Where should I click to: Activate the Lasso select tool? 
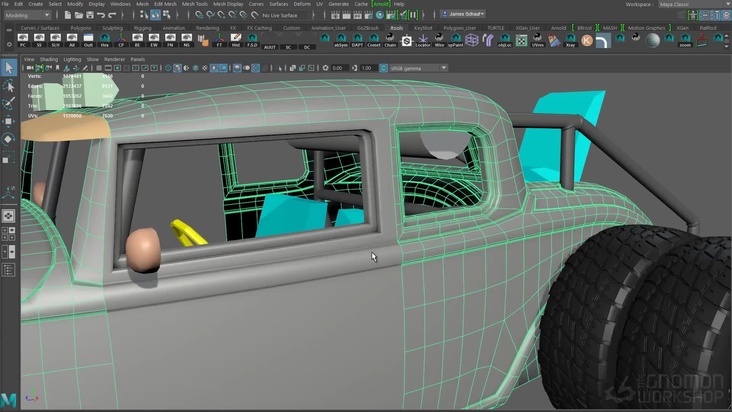coord(9,86)
